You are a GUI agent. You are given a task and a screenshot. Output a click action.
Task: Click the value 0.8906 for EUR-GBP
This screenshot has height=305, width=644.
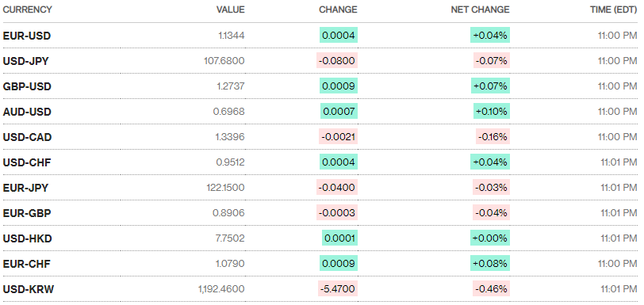228,213
